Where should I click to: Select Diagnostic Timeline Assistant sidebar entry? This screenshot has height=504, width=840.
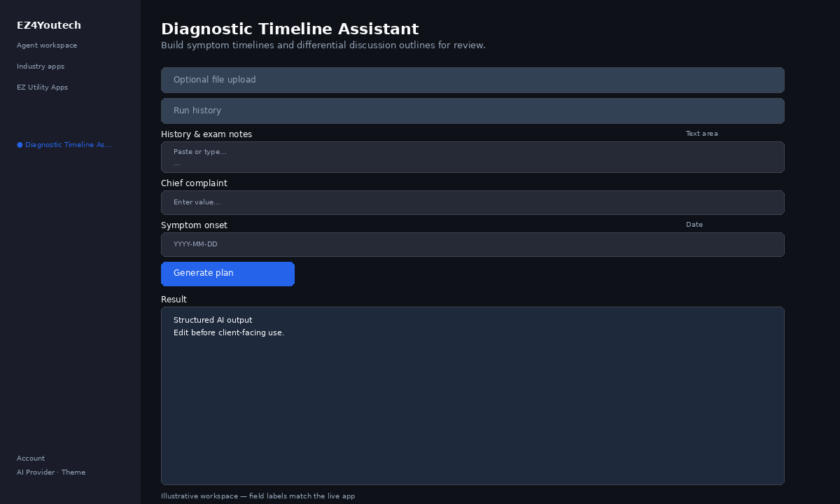(x=64, y=145)
